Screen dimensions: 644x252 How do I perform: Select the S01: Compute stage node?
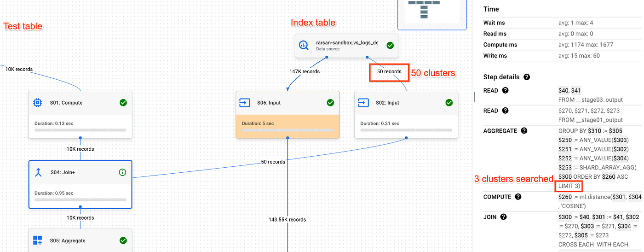(80, 115)
